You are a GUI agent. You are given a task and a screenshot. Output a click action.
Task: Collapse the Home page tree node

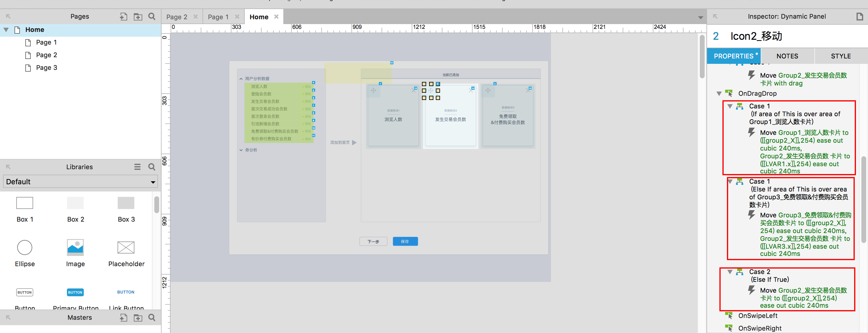point(6,30)
